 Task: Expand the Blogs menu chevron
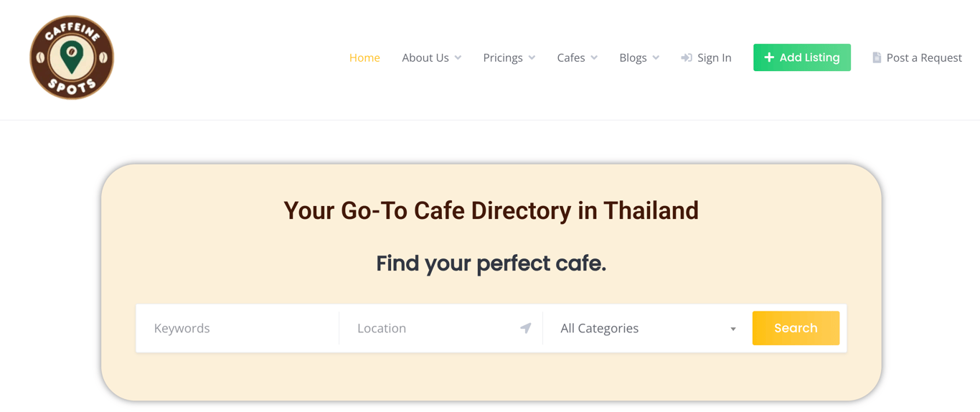point(656,58)
